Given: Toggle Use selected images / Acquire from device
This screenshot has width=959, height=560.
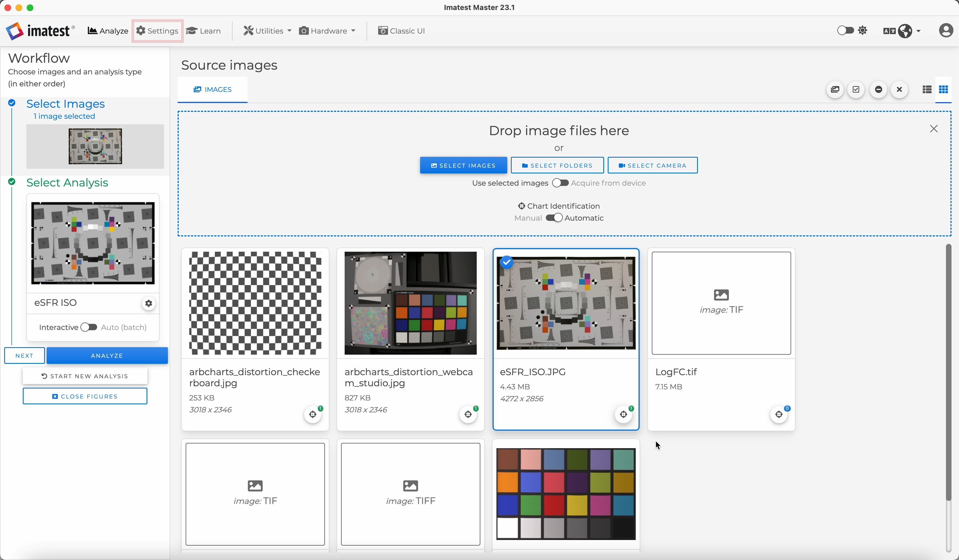Looking at the screenshot, I should coord(560,183).
